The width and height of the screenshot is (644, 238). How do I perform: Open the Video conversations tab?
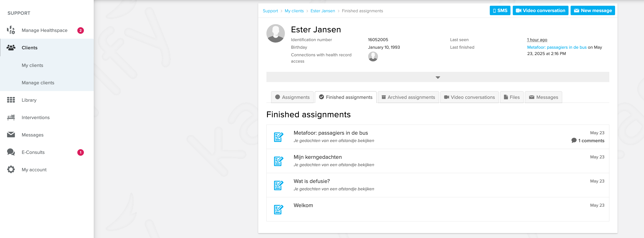469,97
